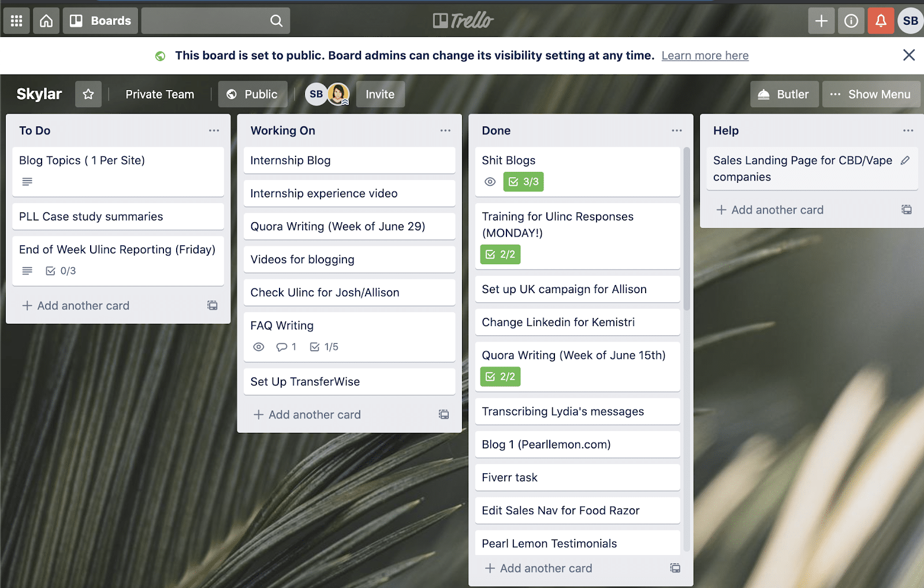The image size is (924, 588).
Task: Click comment badge on FAQ Writing
Action: tap(286, 347)
